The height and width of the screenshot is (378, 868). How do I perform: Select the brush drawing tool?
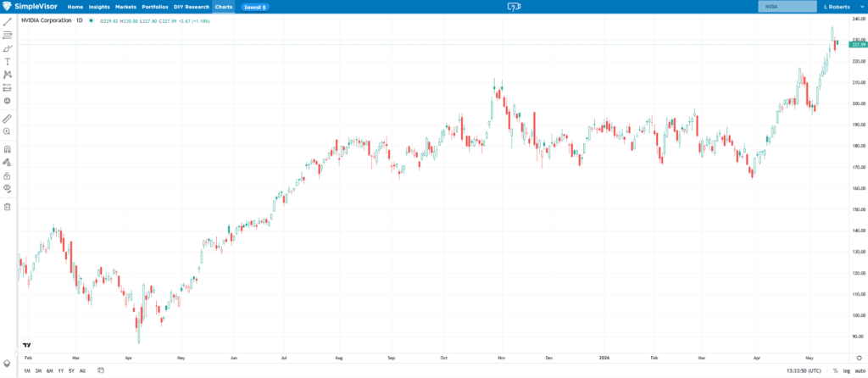pyautogui.click(x=7, y=48)
